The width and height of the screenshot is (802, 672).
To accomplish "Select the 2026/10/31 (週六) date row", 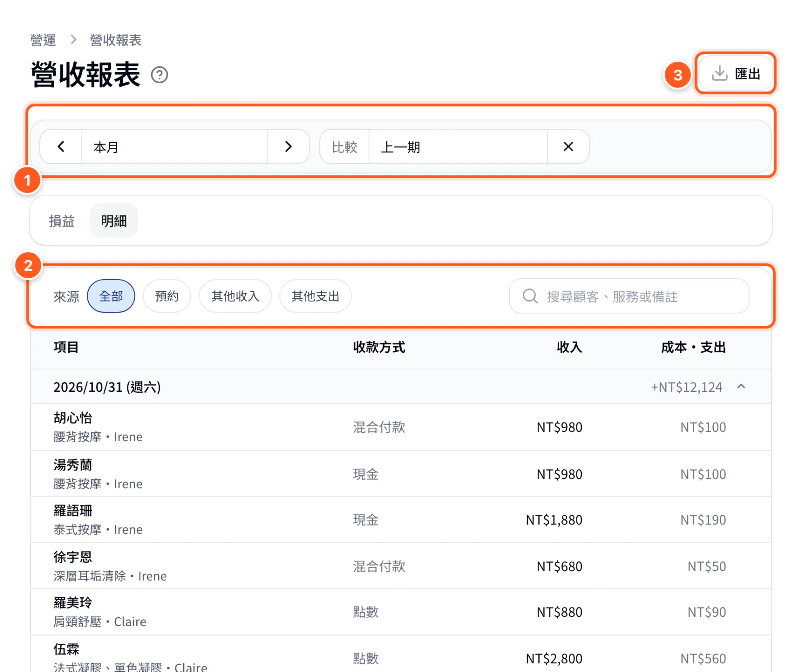I will pyautogui.click(x=401, y=387).
